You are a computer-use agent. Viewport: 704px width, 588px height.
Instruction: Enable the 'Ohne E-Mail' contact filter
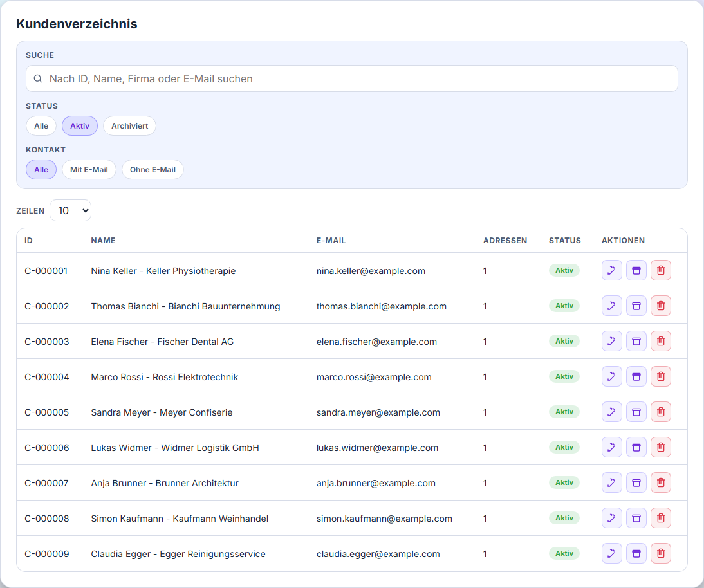(153, 170)
